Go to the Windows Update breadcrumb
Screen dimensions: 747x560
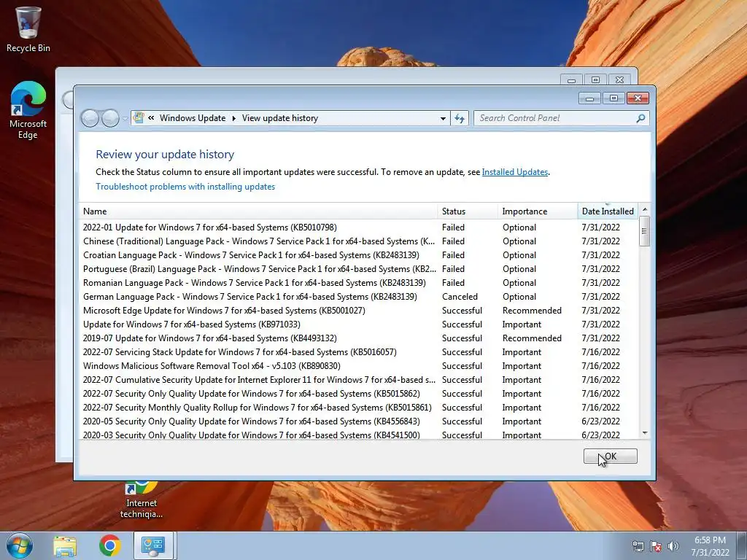tap(193, 118)
